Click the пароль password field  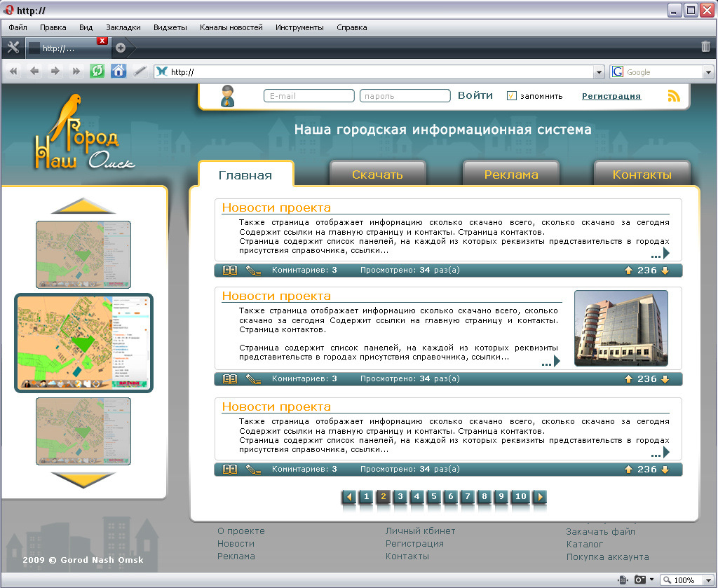pyautogui.click(x=405, y=95)
